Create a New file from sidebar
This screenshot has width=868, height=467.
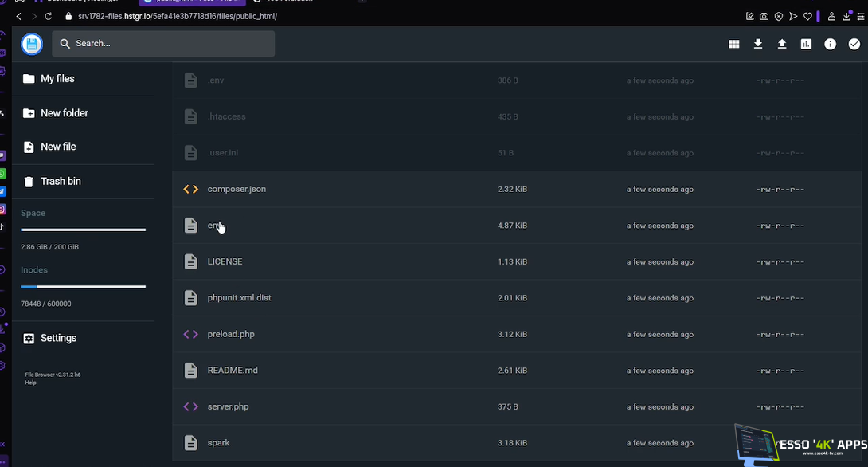(58, 147)
